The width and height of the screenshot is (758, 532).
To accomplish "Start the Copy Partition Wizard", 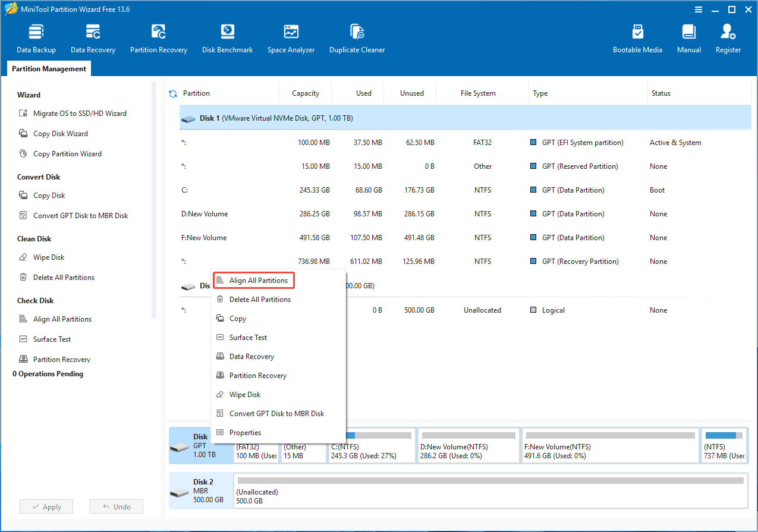I will pos(60,154).
